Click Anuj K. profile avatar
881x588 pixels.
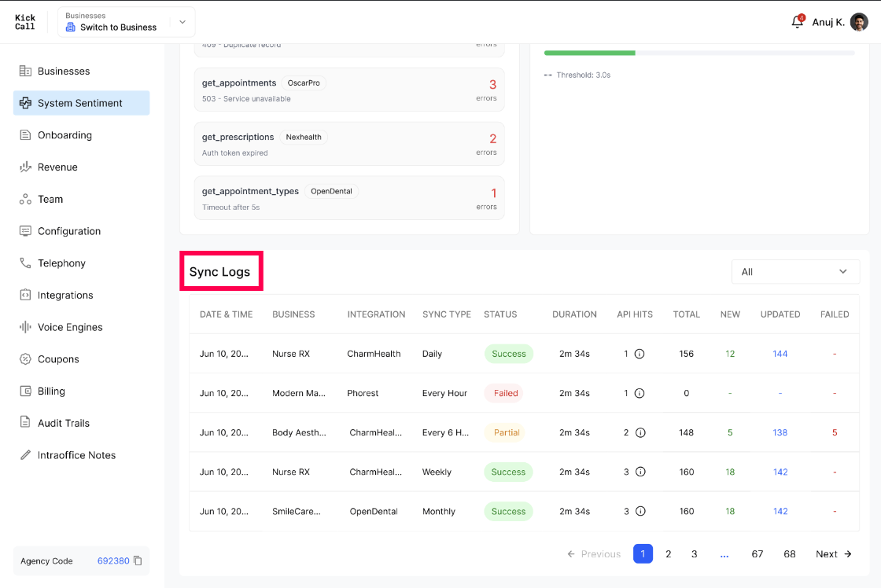(x=858, y=22)
